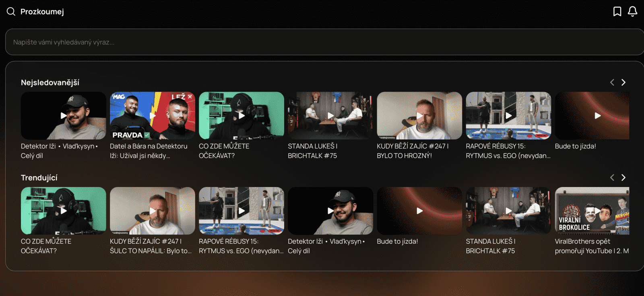Play the 'BYLO TO HROZNÝ!' Kudy běží zajíc video
The image size is (644, 296).
419,116
